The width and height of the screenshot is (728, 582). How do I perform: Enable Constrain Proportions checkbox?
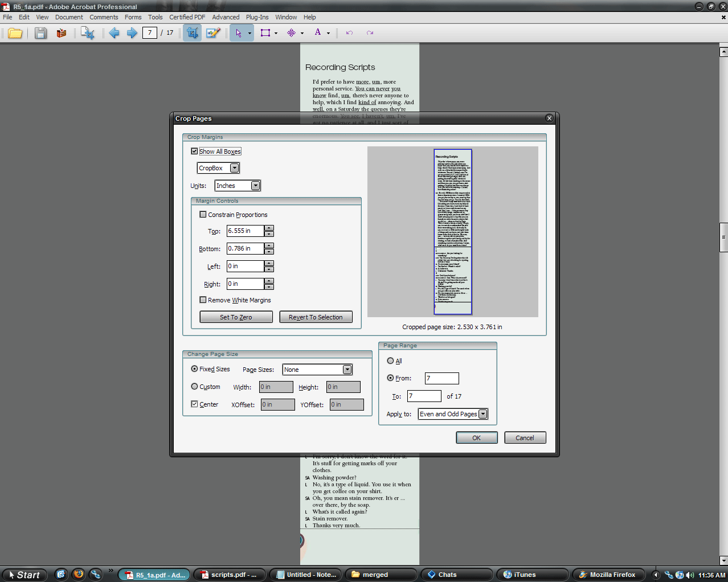coord(203,215)
